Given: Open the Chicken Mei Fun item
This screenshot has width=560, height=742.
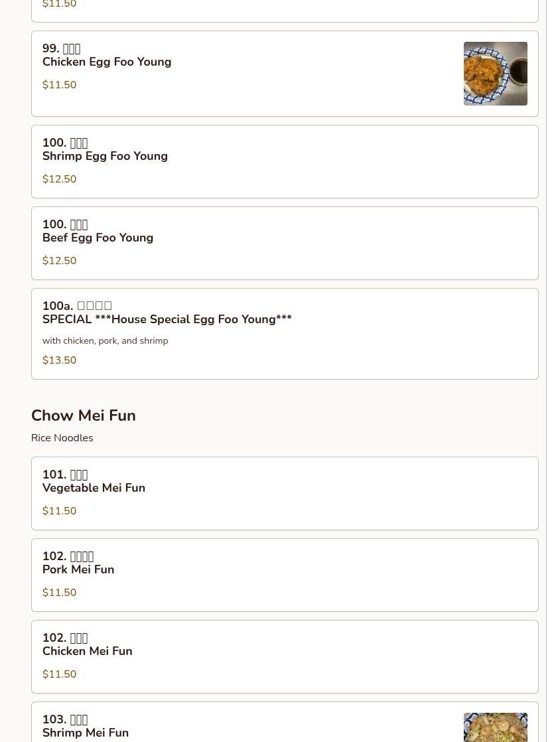Looking at the screenshot, I should point(87,651).
